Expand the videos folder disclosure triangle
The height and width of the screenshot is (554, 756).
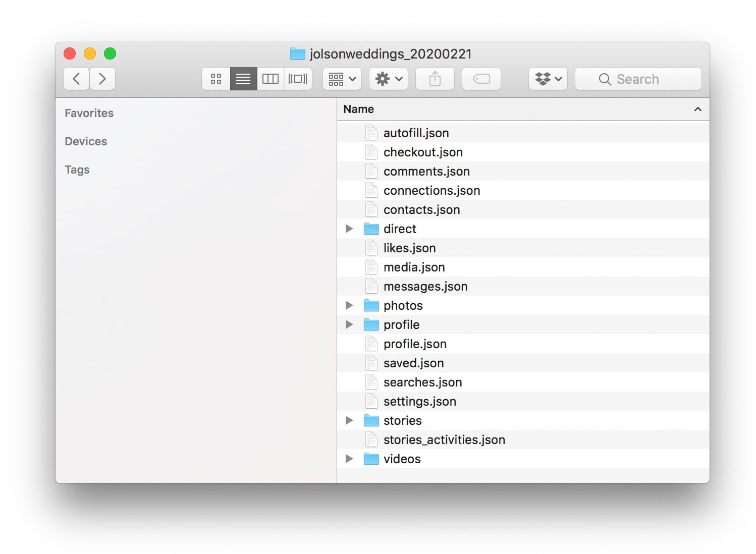tap(349, 459)
